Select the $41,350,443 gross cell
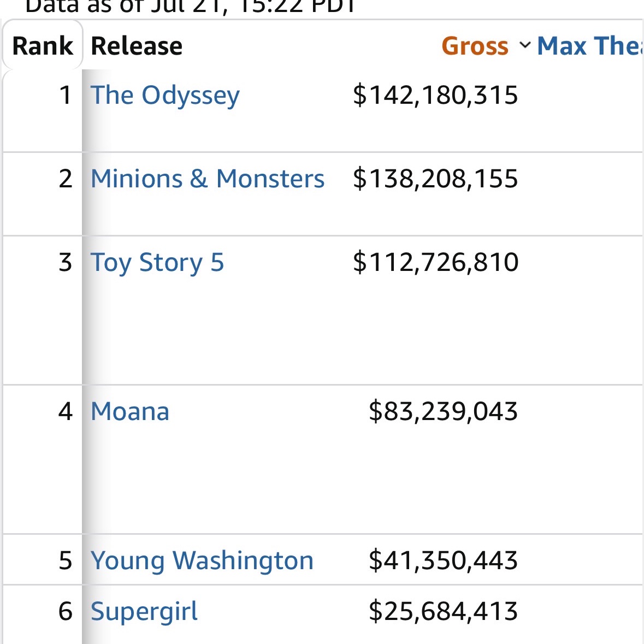This screenshot has width=644, height=644. [443, 560]
